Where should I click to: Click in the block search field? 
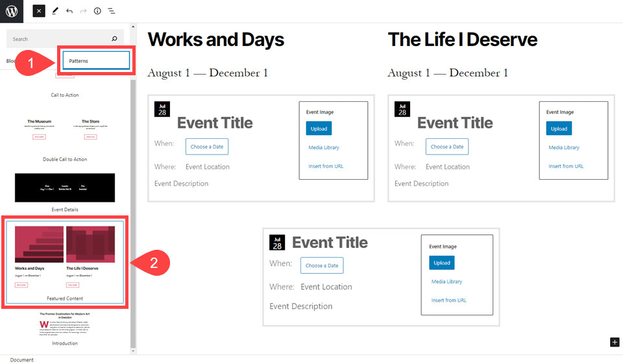[58, 39]
